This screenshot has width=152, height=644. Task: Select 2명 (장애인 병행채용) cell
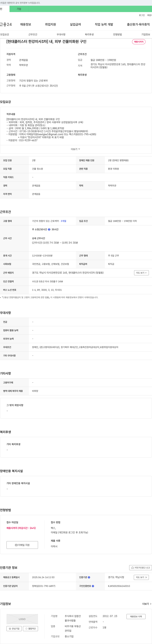118,160
